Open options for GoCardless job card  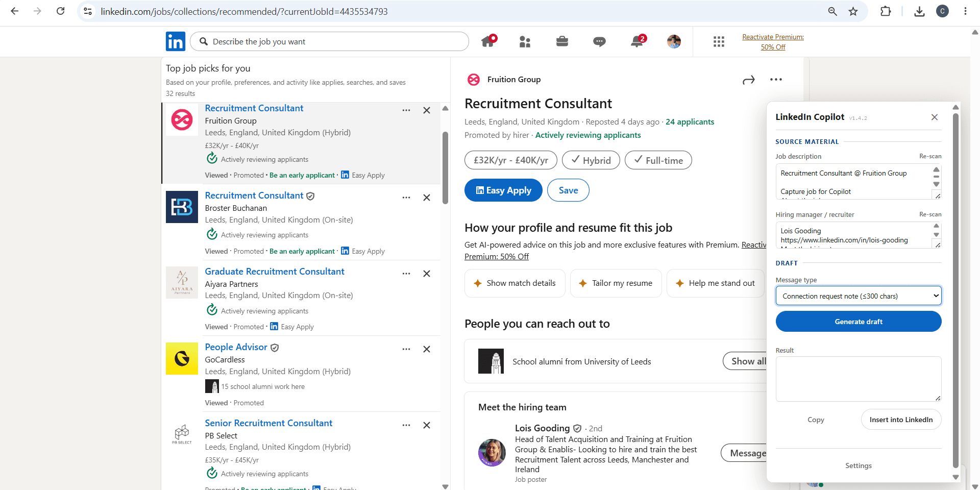point(406,349)
